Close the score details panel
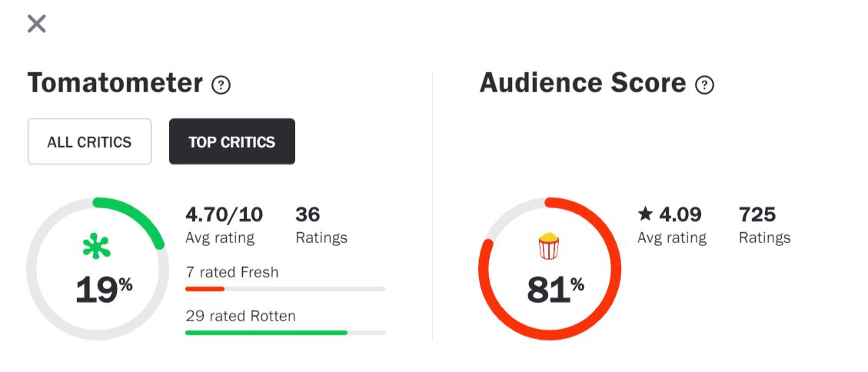This screenshot has height=372, width=868. pyautogui.click(x=36, y=24)
